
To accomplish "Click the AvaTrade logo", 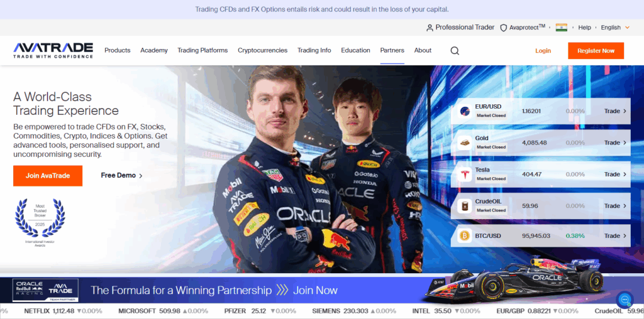I will point(53,50).
